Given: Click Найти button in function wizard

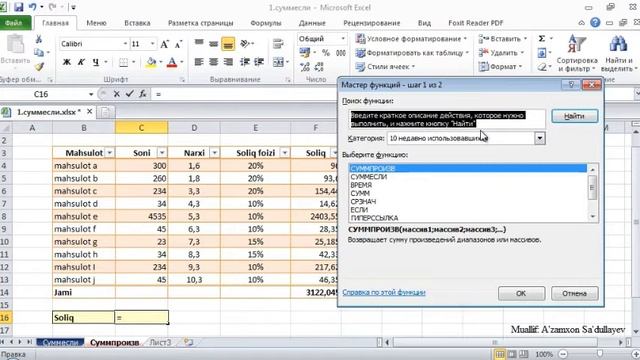Looking at the screenshot, I should [574, 116].
